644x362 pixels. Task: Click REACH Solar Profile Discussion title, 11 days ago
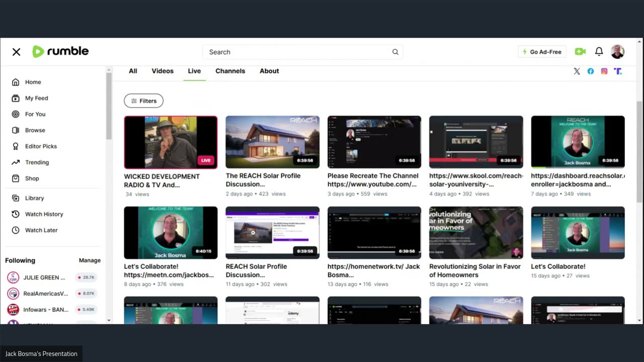[x=256, y=270]
